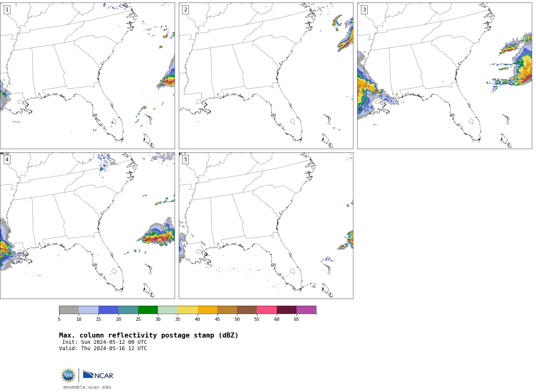
Task: Click the panel number label 4
Action: click(7, 160)
